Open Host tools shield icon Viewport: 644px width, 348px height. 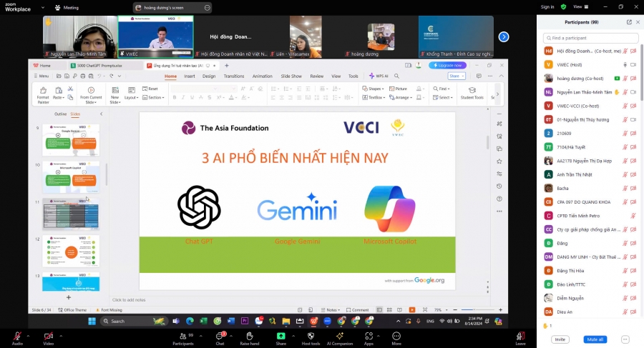point(311,336)
